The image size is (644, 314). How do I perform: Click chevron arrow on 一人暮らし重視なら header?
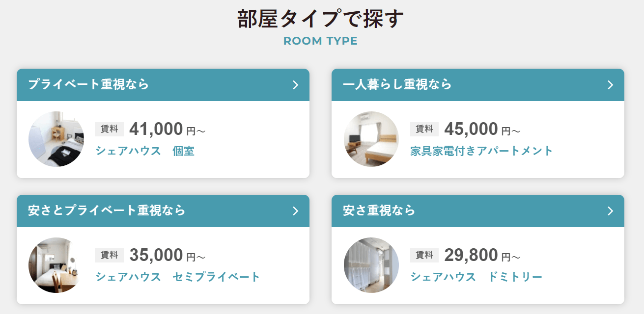(x=611, y=85)
